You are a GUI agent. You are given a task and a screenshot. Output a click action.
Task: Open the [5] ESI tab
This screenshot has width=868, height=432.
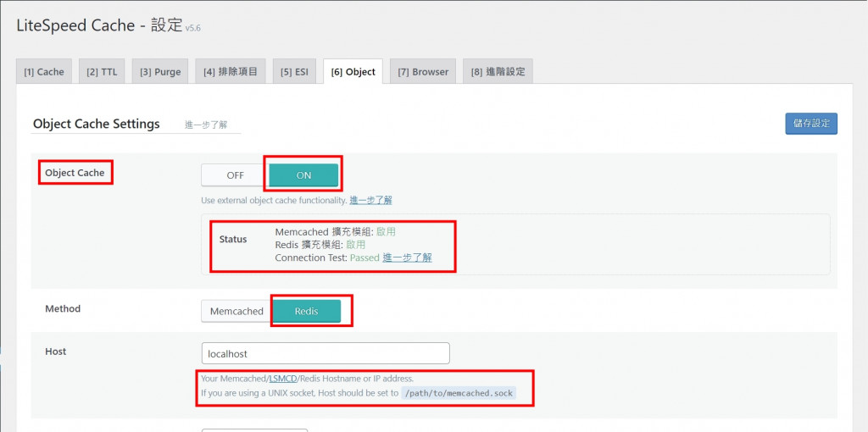tap(294, 71)
